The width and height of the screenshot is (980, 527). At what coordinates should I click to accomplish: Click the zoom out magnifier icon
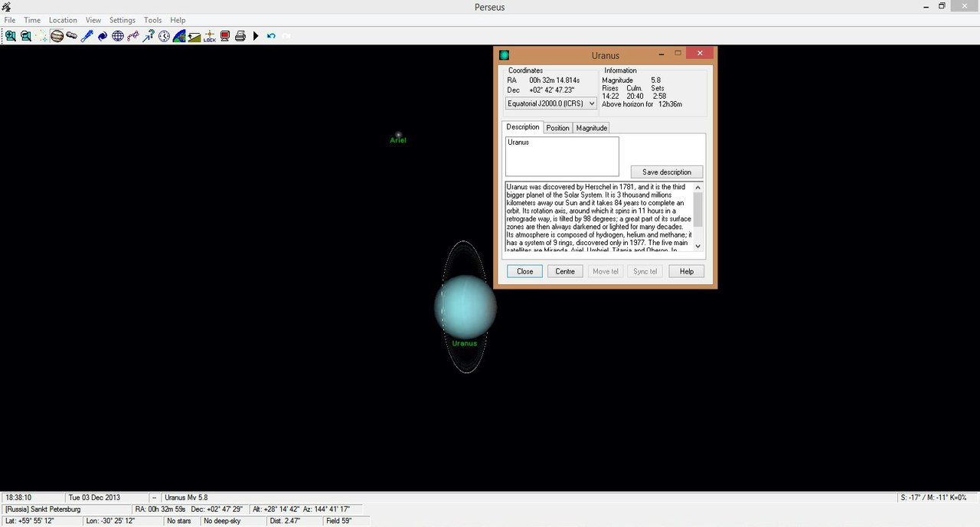[26, 36]
